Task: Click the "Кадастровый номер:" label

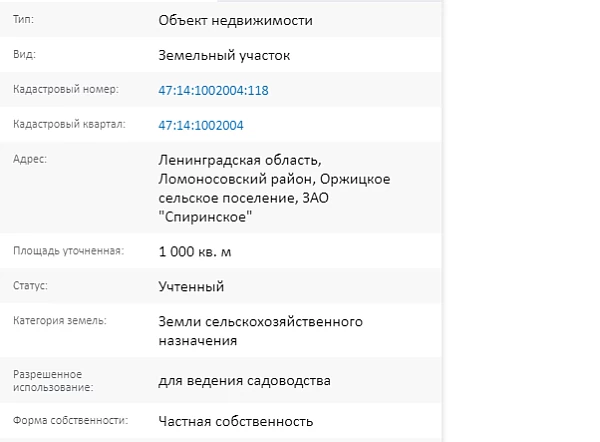Action: click(x=66, y=90)
